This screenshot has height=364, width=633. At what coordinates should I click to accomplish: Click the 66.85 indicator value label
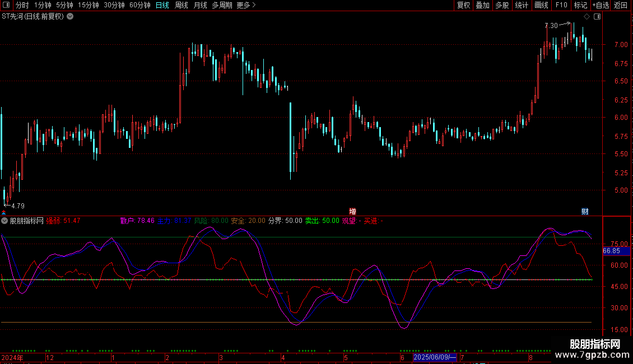(x=611, y=251)
